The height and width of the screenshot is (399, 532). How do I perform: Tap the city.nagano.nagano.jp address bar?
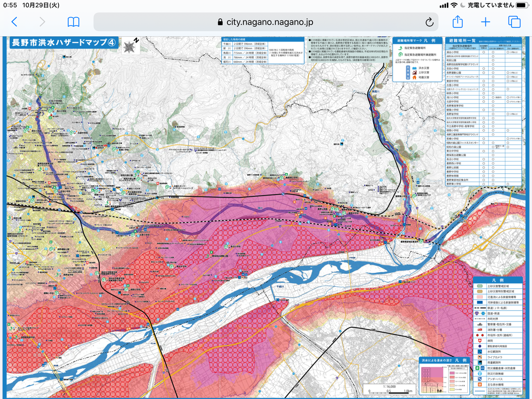[266, 22]
